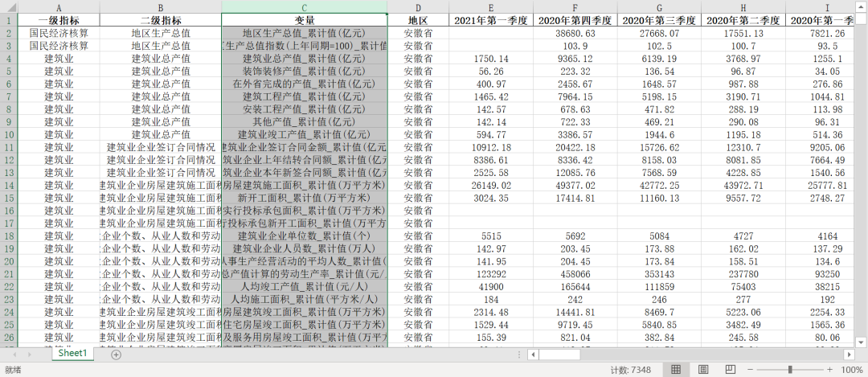Select cell containing 821.04

tap(575, 337)
